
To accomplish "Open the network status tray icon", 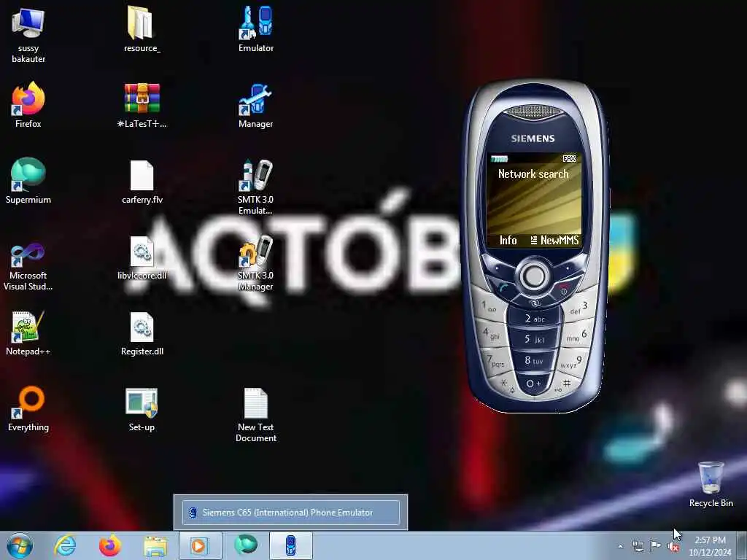I will [x=638, y=546].
